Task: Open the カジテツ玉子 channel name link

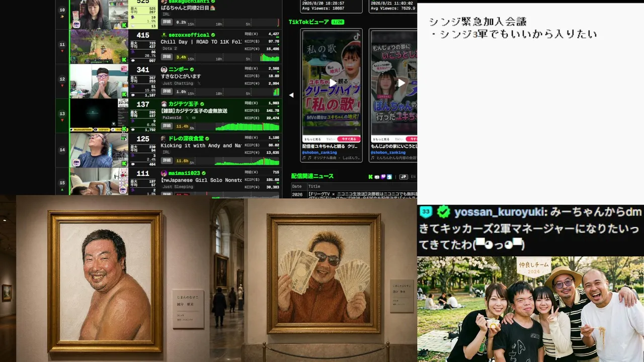Action: pyautogui.click(x=184, y=104)
